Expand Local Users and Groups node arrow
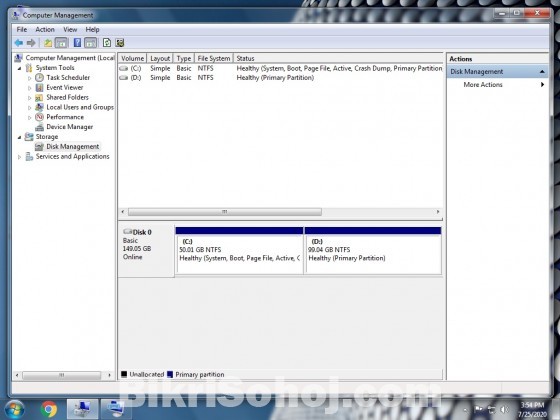The height and width of the screenshot is (420, 560). pyautogui.click(x=30, y=108)
